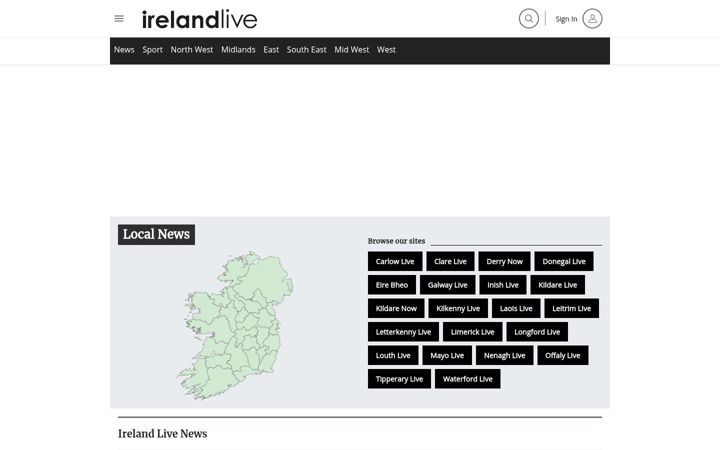Visit the Nenagh Live site
This screenshot has height=450, width=720.
(x=505, y=355)
